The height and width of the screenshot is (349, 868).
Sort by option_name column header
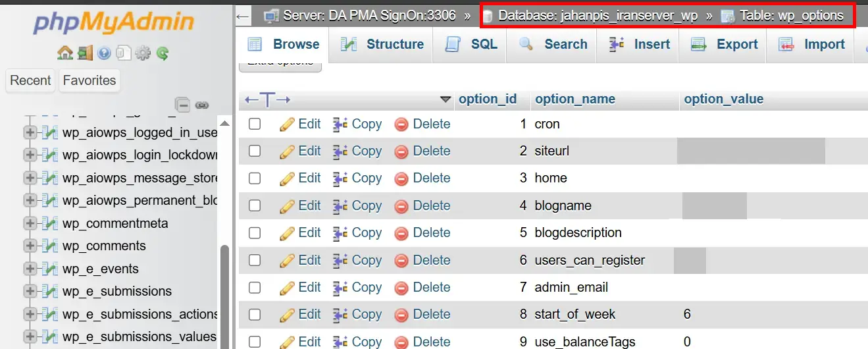click(x=575, y=99)
